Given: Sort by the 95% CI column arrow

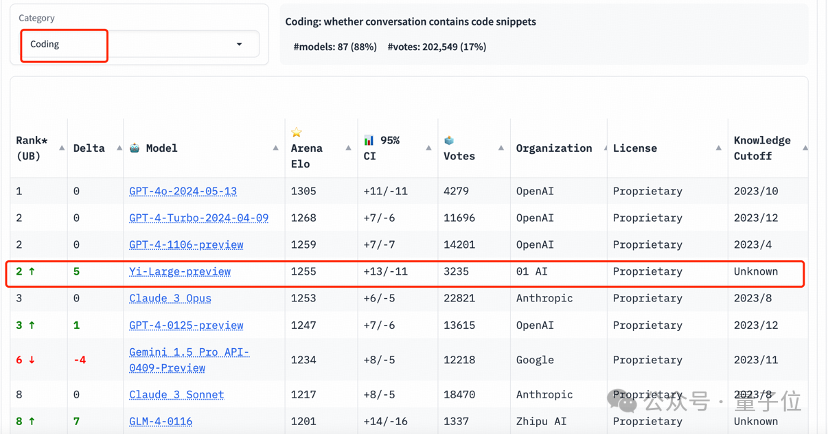Looking at the screenshot, I should point(429,148).
